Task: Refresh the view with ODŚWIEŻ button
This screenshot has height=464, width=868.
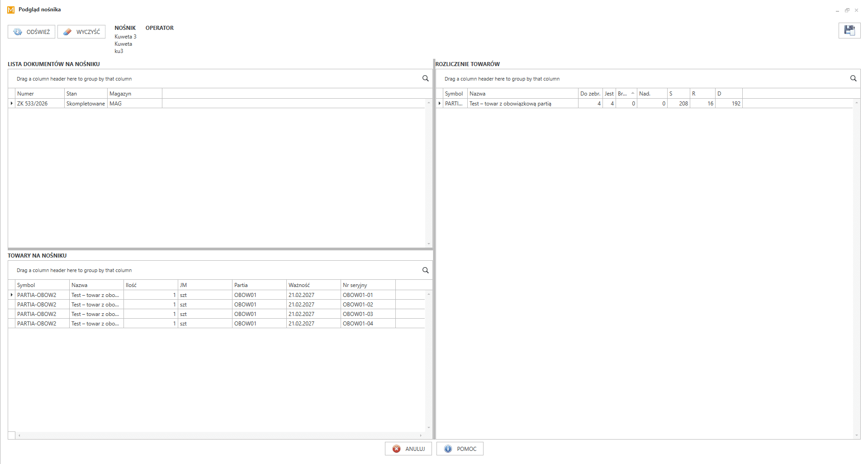Action: click(x=32, y=32)
